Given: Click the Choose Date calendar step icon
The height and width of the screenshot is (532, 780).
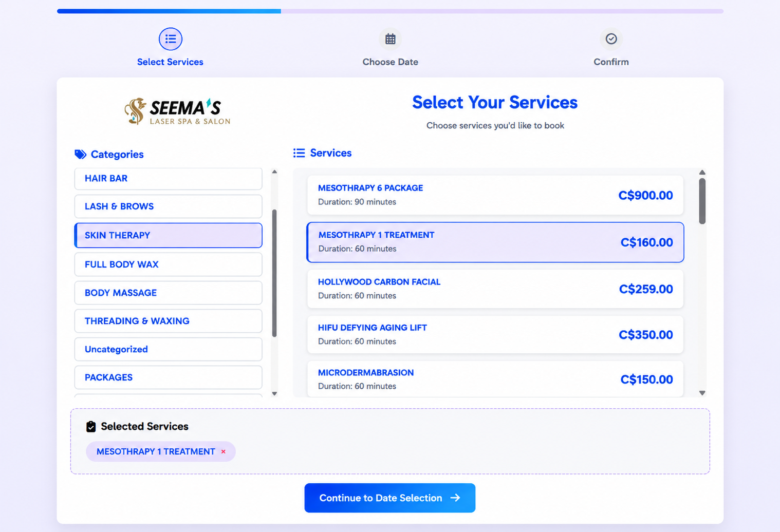Looking at the screenshot, I should point(391,39).
